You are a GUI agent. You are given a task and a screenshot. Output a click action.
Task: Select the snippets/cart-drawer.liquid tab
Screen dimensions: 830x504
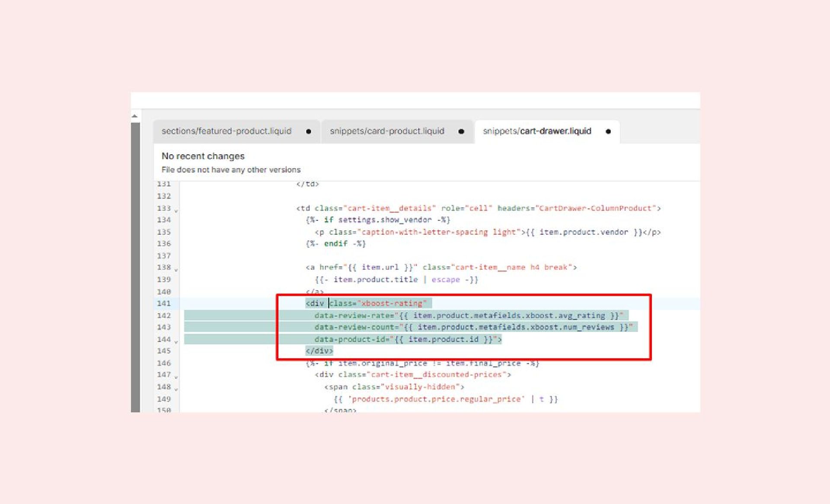coord(537,131)
